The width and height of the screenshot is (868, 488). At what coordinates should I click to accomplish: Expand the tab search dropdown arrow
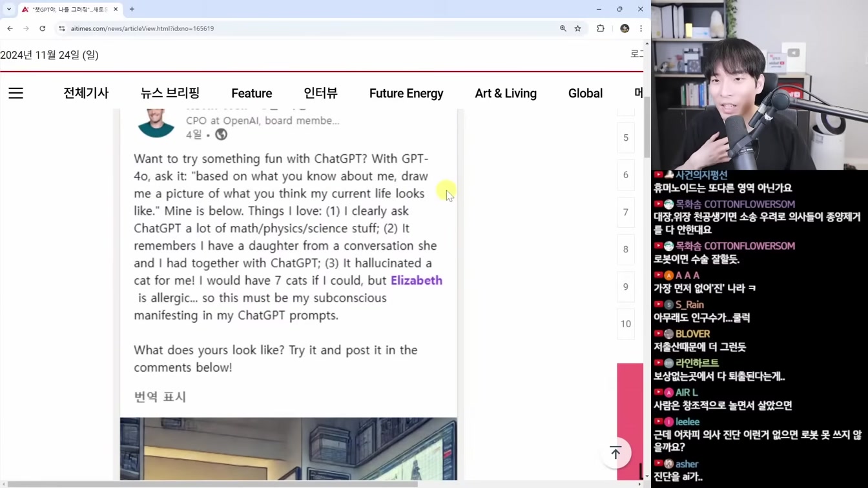pos(9,9)
